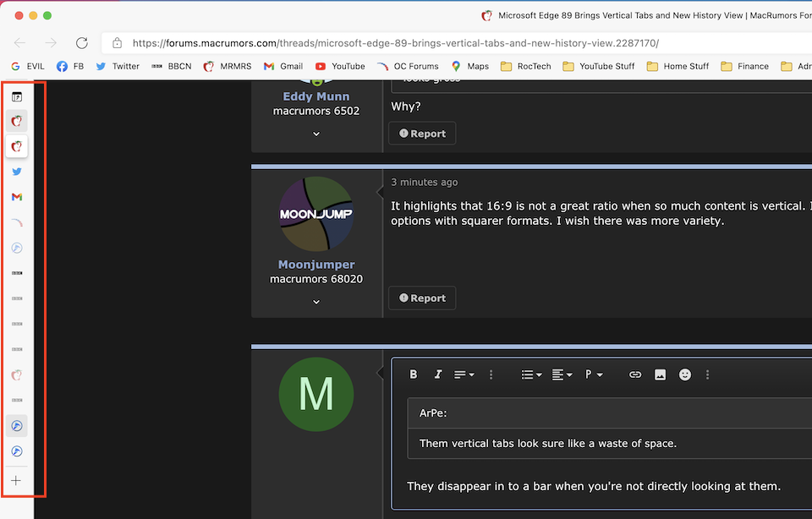View site info via the lock icon
The width and height of the screenshot is (812, 519).
[117, 43]
